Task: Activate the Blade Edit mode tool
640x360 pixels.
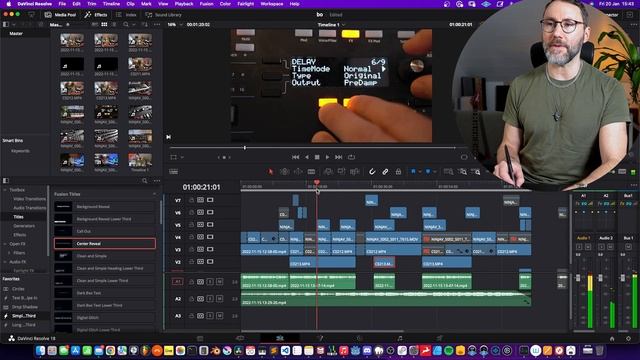Action: [x=311, y=172]
